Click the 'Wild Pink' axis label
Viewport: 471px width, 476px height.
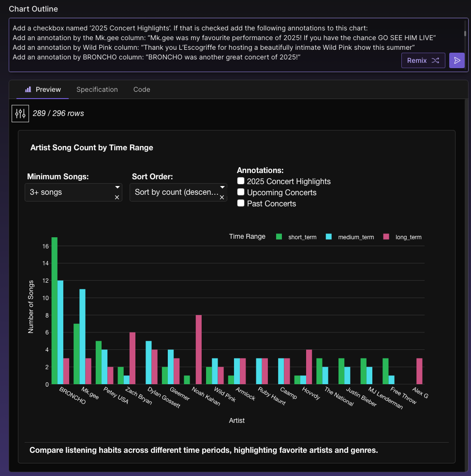pyautogui.click(x=225, y=394)
